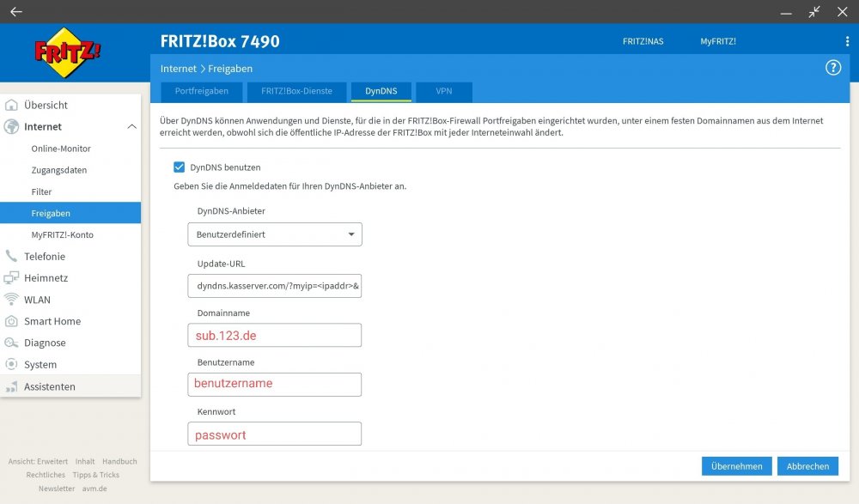Image resolution: width=859 pixels, height=504 pixels.
Task: Uncheck the DynDNS benutzen checkbox
Action: click(180, 167)
